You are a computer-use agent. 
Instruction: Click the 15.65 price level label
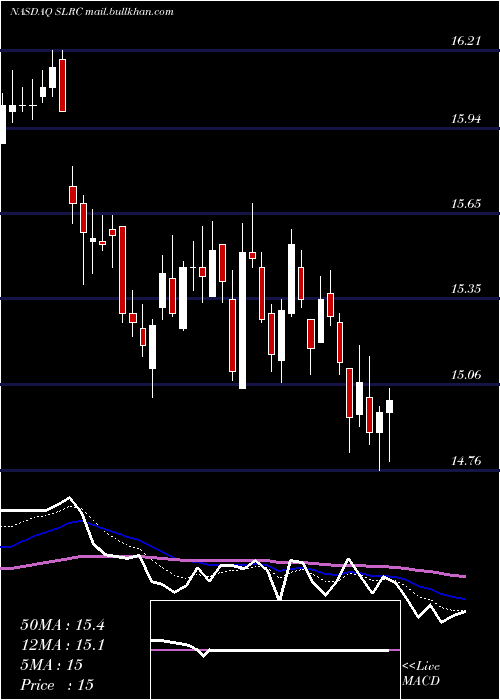(x=466, y=204)
